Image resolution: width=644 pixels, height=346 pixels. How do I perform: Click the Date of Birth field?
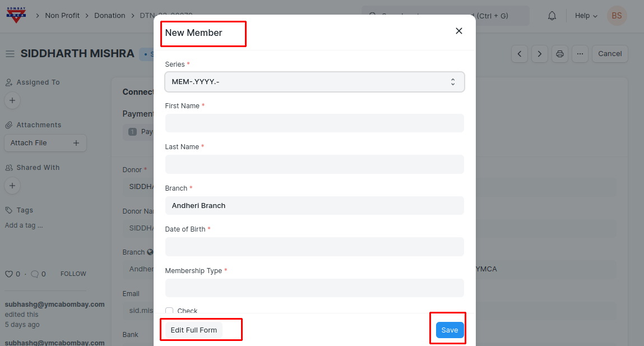314,247
